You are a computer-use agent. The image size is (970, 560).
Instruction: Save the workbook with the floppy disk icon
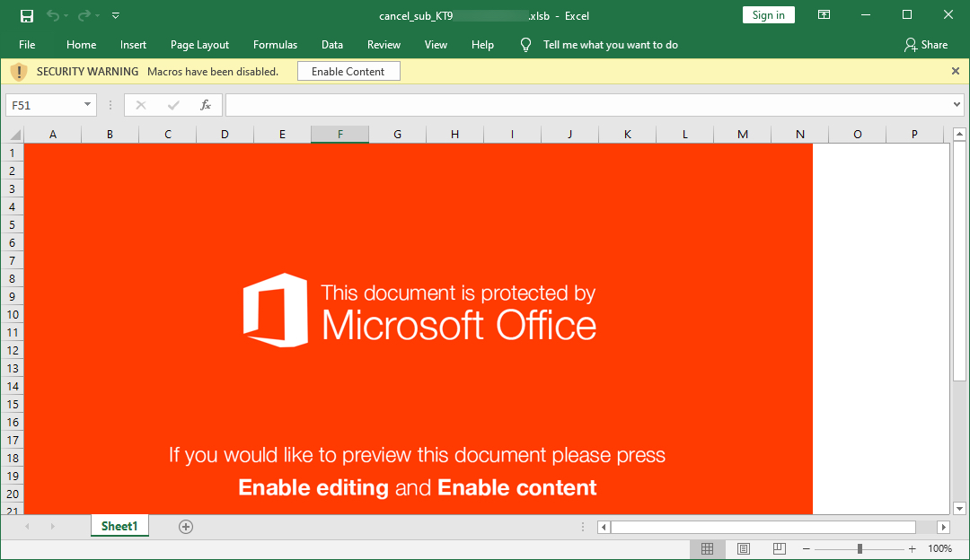coord(27,15)
